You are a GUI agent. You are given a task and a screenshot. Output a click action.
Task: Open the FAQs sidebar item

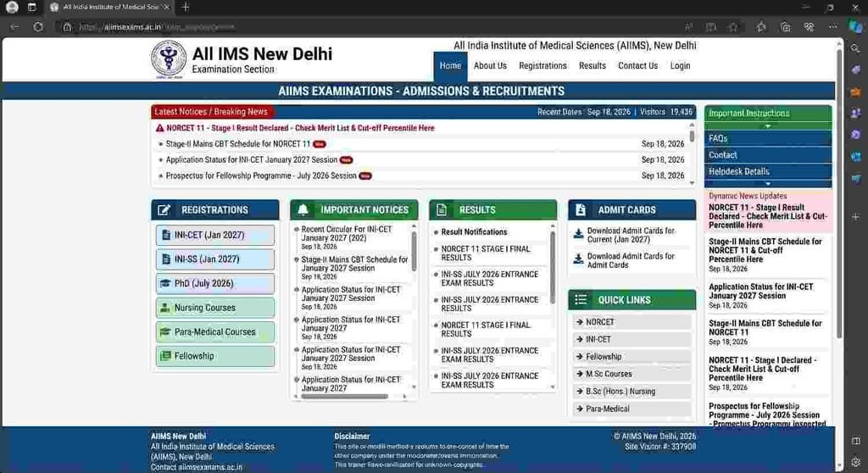pyautogui.click(x=768, y=138)
